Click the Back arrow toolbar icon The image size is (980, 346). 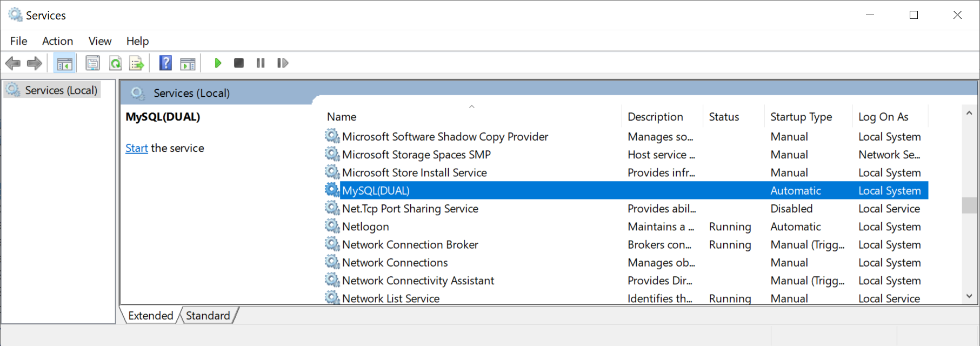13,63
